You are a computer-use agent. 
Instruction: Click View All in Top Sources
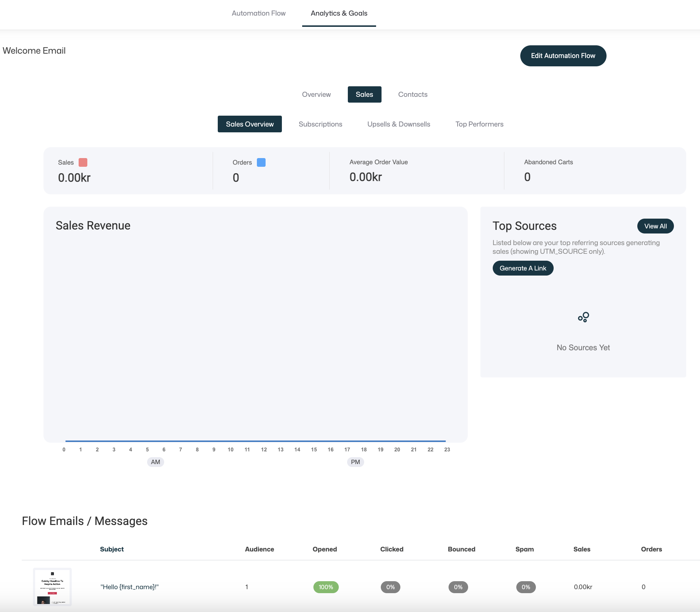(x=655, y=226)
